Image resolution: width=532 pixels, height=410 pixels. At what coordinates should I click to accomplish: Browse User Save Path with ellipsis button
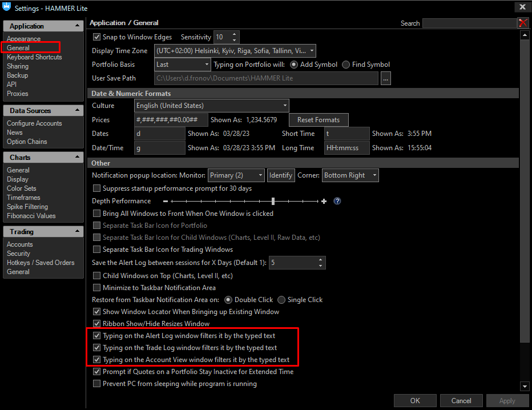point(385,78)
